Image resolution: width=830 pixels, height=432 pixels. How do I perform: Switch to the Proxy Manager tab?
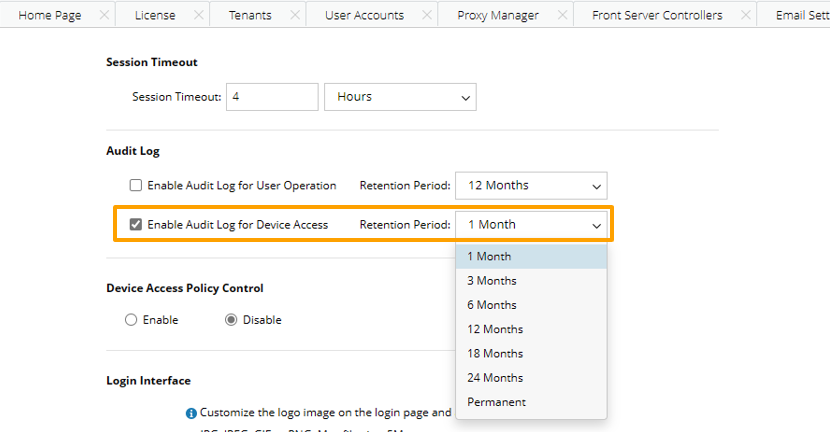click(x=497, y=15)
